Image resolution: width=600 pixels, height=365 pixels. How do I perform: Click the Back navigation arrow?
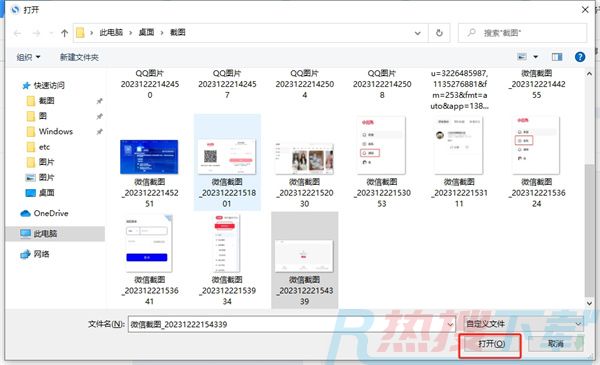(17, 33)
